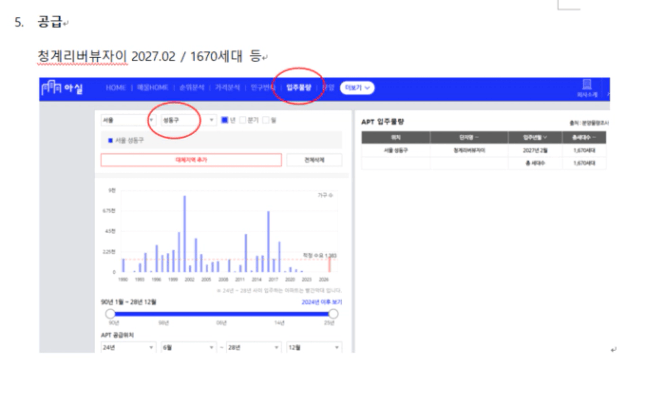Click the 위치 column header
645x407 pixels.
point(396,137)
